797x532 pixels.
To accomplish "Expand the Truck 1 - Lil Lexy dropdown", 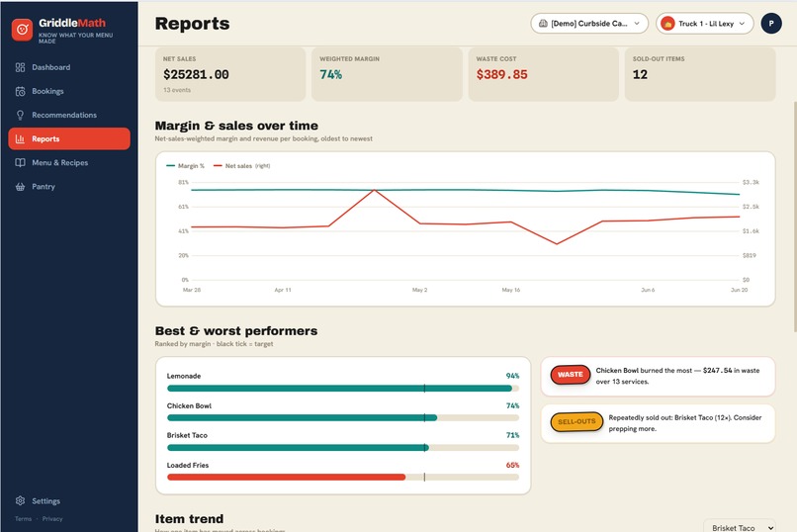I will click(704, 24).
